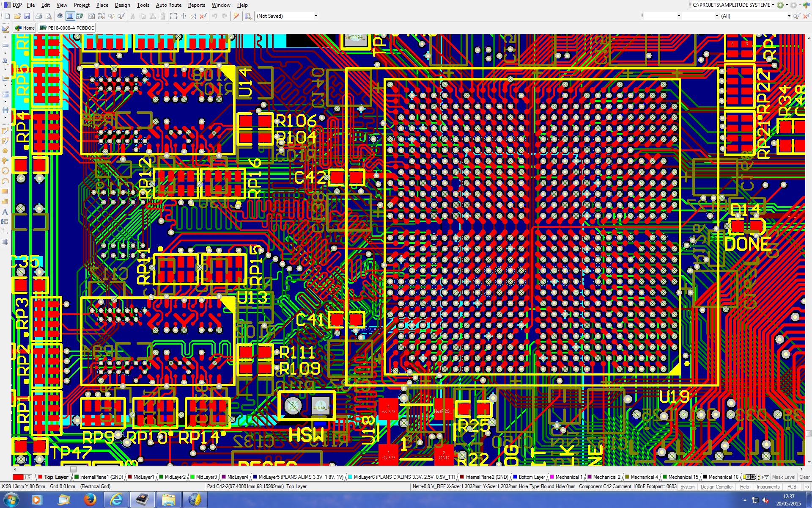The height and width of the screenshot is (508, 812).
Task: Click the Mask Level button
Action: [783, 477]
